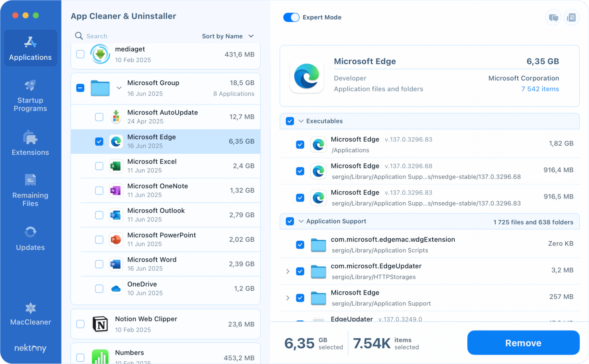589x364 pixels.
Task: Collapse the Microsoft Group folder
Action: tap(119, 87)
